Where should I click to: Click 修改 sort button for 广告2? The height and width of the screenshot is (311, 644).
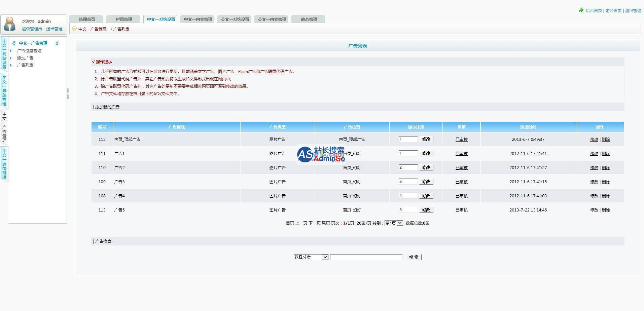pyautogui.click(x=426, y=167)
